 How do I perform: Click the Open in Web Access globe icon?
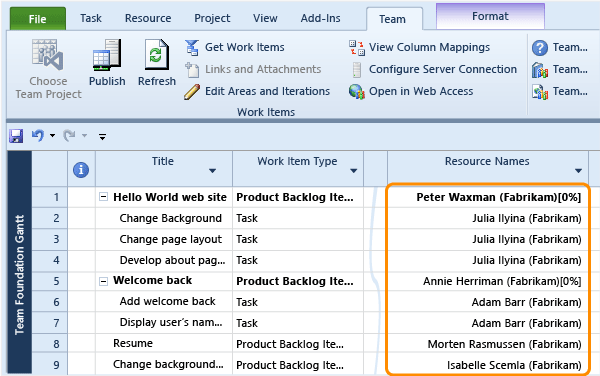click(356, 91)
